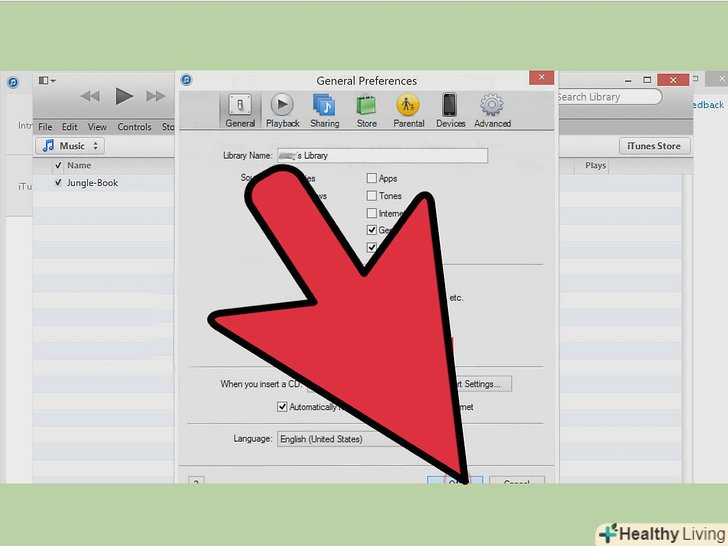Toggle the Internet source checkbox
Viewport: 728px width, 546px height.
click(371, 213)
